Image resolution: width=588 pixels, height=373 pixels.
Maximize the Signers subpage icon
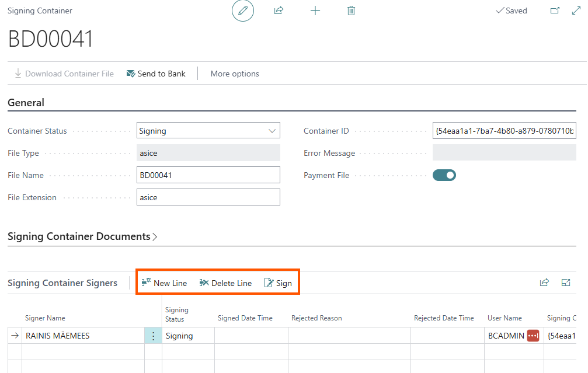[x=565, y=283]
